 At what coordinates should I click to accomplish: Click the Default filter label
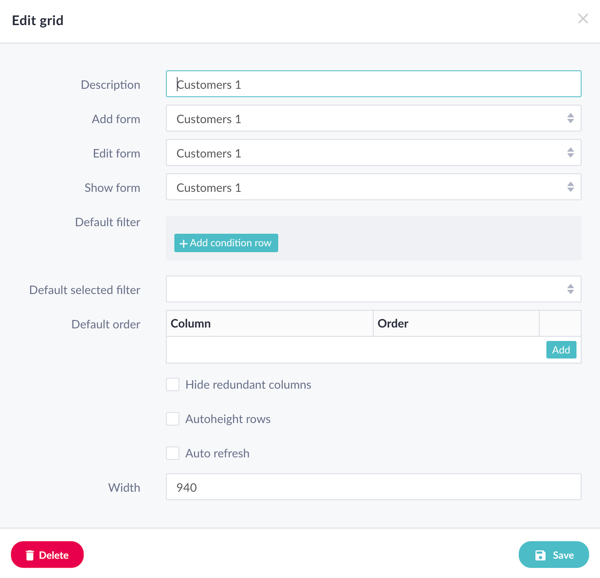(107, 222)
